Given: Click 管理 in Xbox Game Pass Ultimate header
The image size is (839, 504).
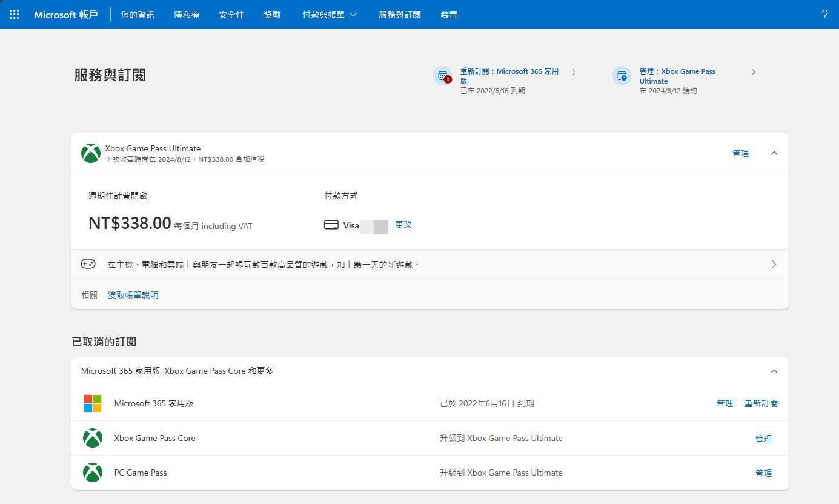Looking at the screenshot, I should point(741,153).
